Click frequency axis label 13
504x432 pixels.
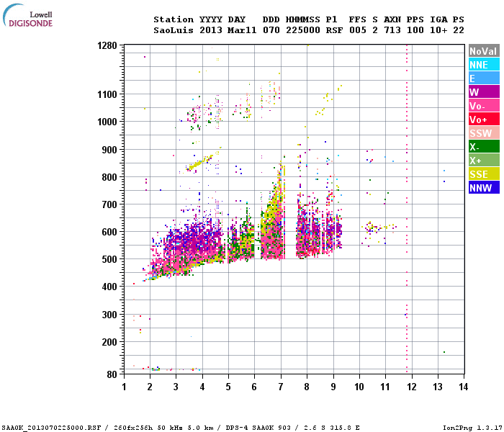coord(438,387)
